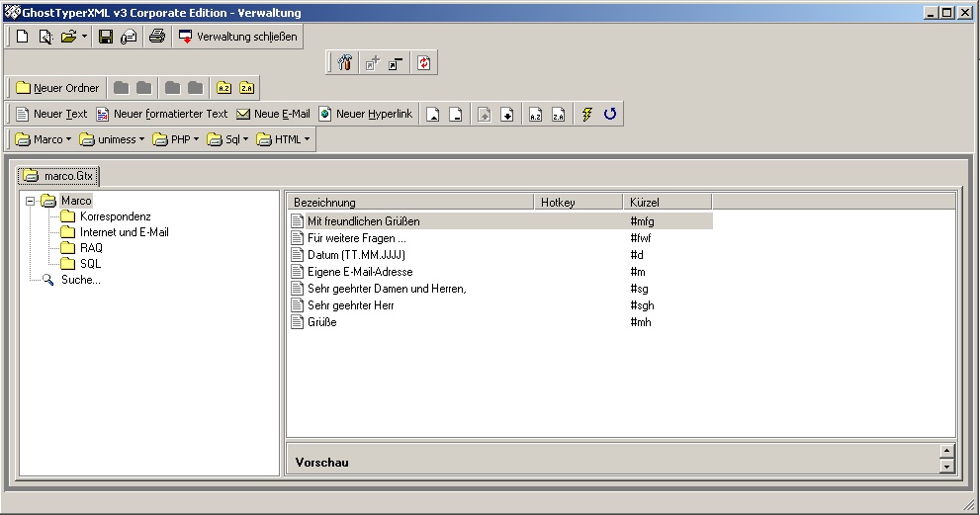Screen dimensions: 980x515
Task: Open settings with the hammer tools icon
Action: pos(345,62)
